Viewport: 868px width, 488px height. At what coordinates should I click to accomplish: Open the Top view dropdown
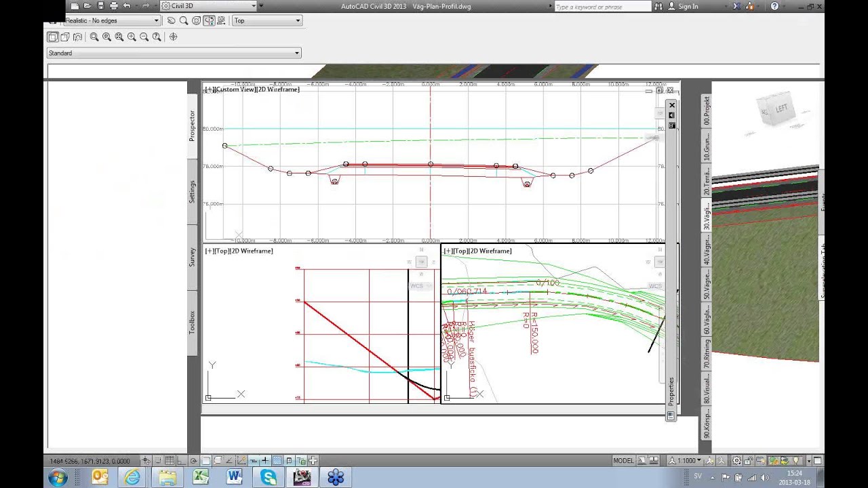coord(267,20)
